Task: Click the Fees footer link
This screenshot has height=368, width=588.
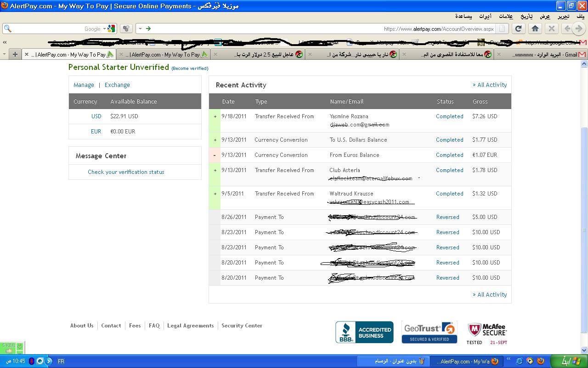Action: pyautogui.click(x=135, y=326)
